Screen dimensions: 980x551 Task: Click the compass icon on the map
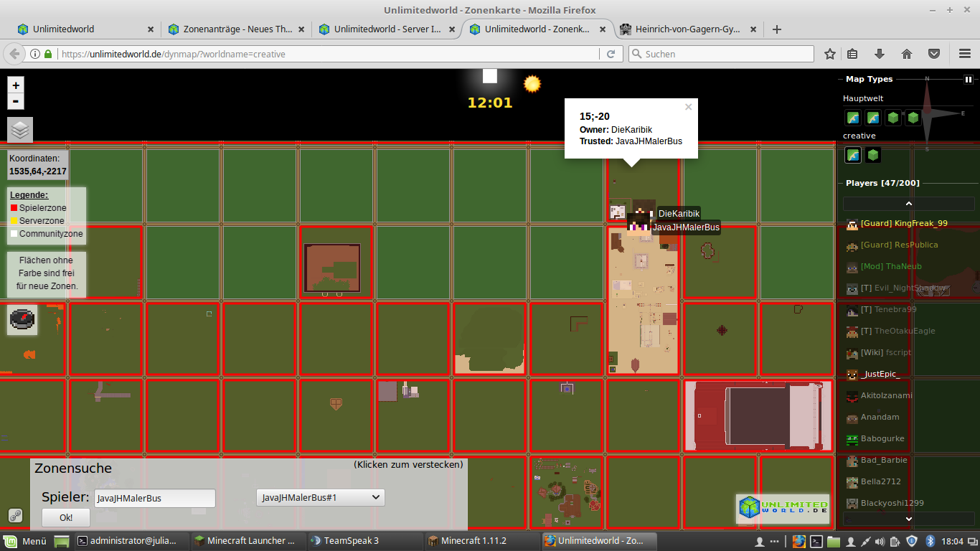pyautogui.click(x=23, y=319)
